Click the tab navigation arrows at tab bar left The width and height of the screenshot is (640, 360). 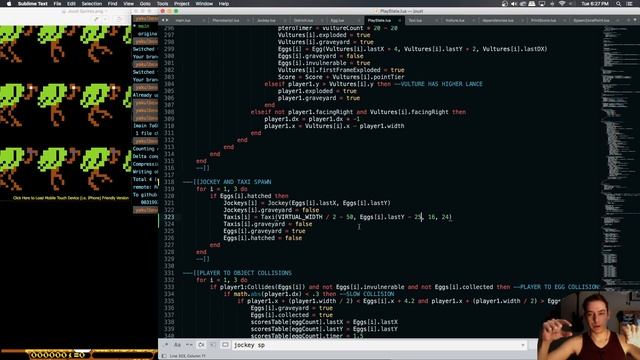164,20
